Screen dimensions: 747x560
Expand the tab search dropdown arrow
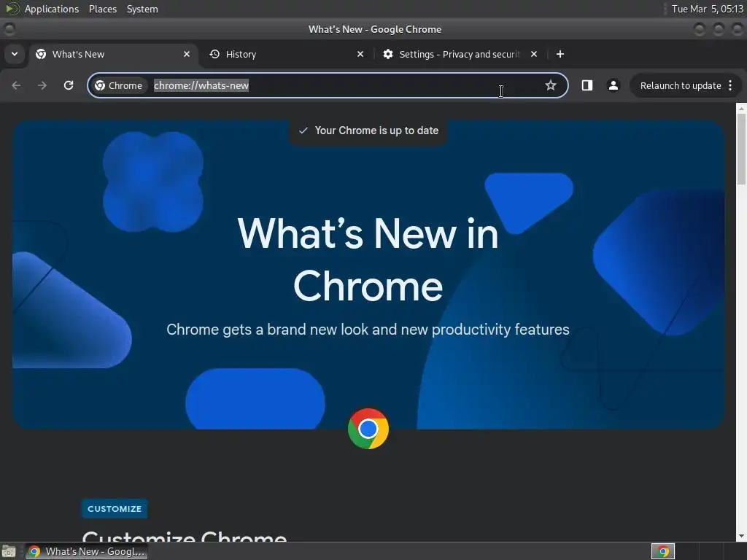15,54
